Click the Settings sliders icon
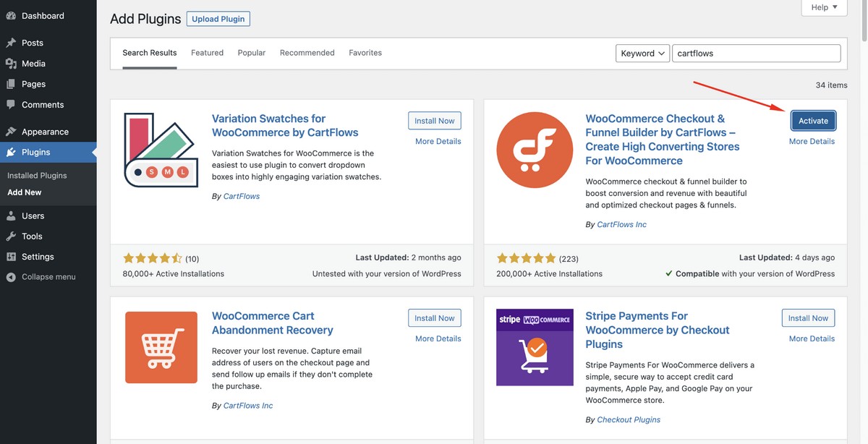The height and width of the screenshot is (444, 868). tap(11, 257)
